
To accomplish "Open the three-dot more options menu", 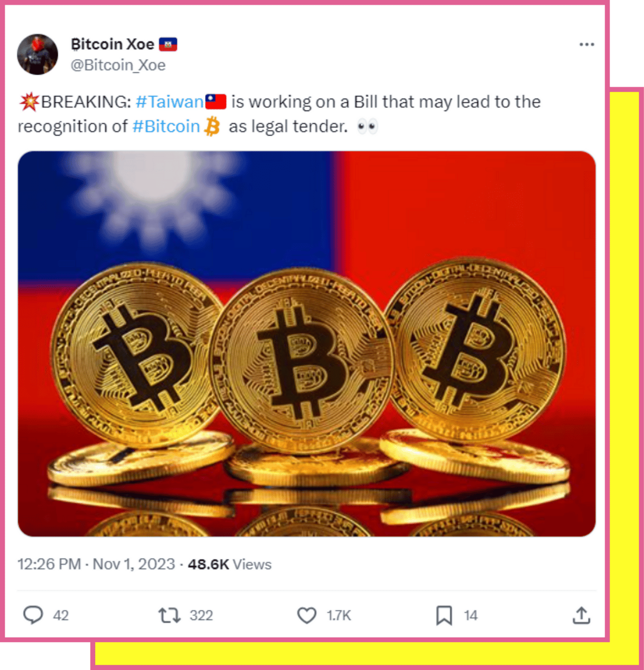I will [587, 45].
